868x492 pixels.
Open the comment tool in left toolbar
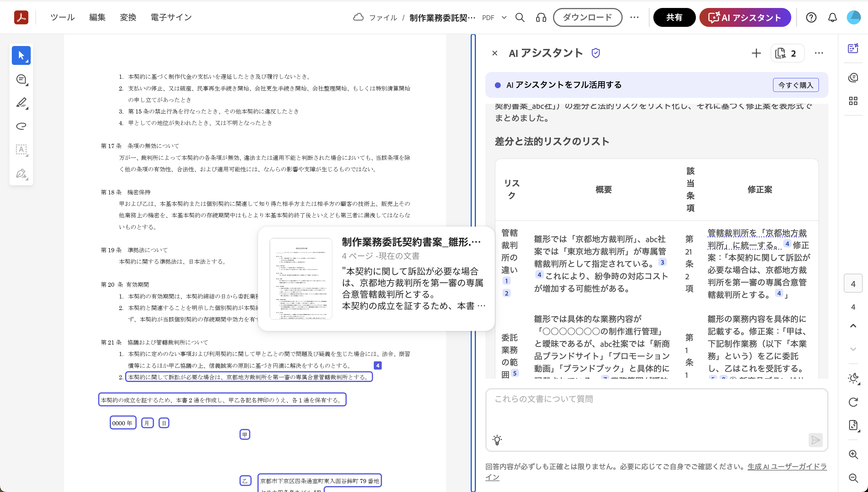(21, 79)
